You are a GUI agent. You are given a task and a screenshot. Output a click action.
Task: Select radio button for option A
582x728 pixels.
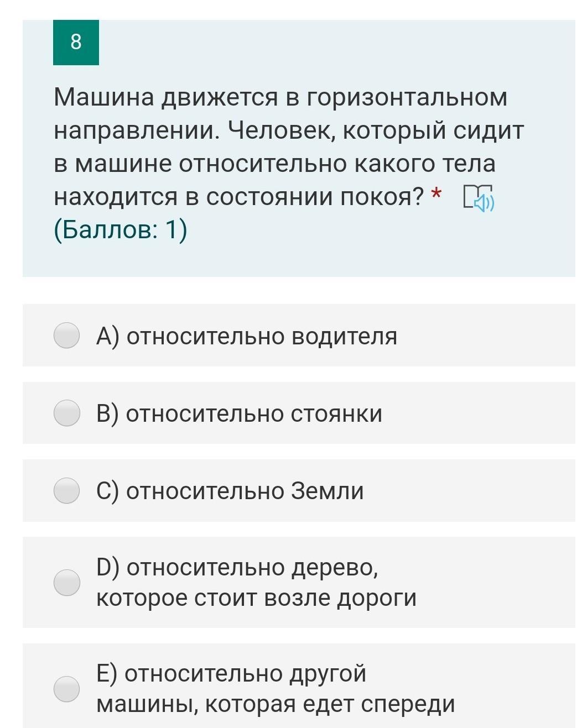[67, 336]
